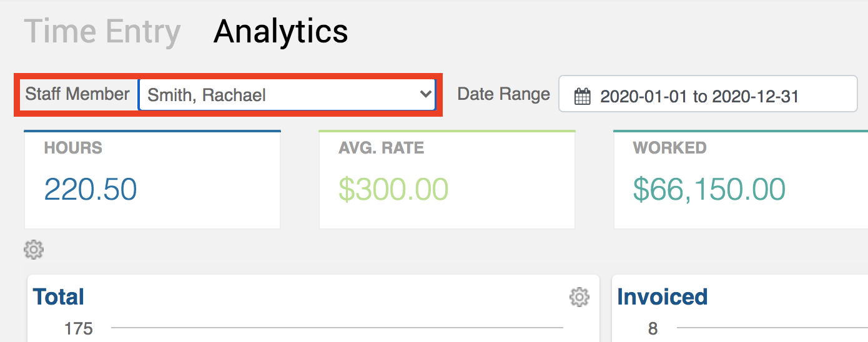Image resolution: width=868 pixels, height=342 pixels.
Task: Open the settings gear below the Hours card
Action: click(x=34, y=250)
